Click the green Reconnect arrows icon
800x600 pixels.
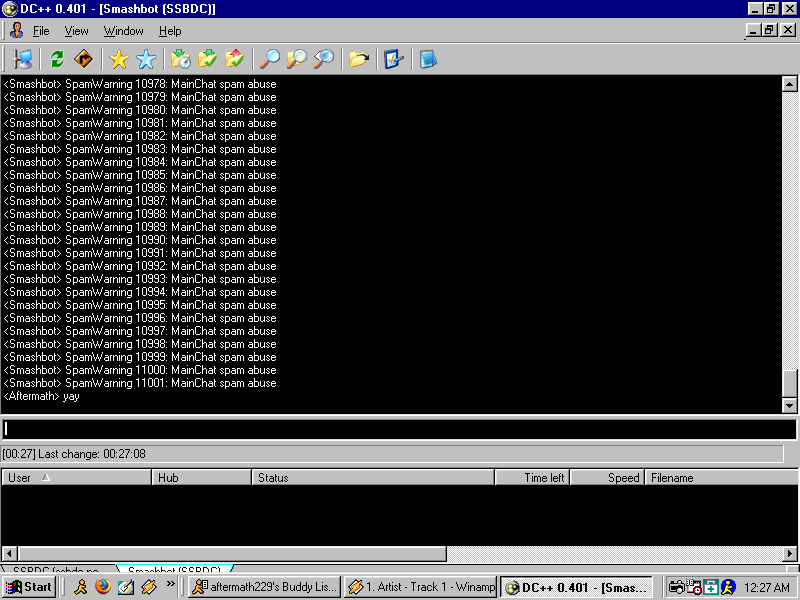[x=57, y=60]
